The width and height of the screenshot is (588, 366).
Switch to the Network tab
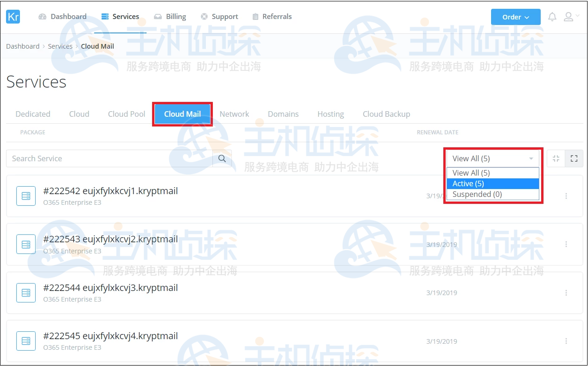point(234,114)
